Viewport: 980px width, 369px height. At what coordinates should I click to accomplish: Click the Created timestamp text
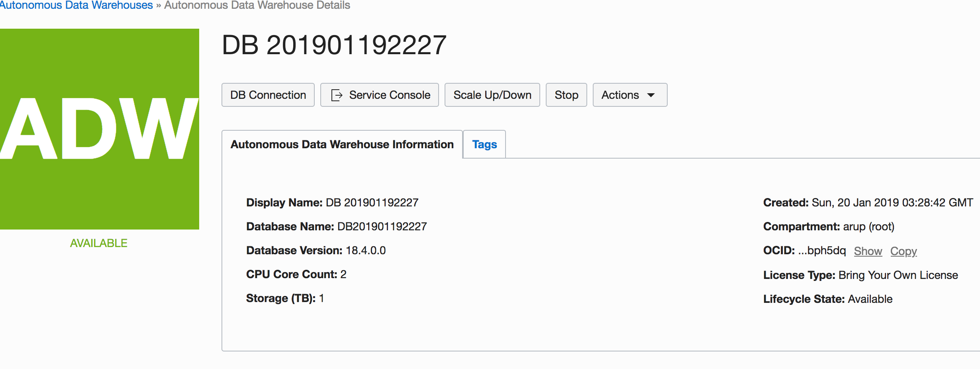[892, 202]
